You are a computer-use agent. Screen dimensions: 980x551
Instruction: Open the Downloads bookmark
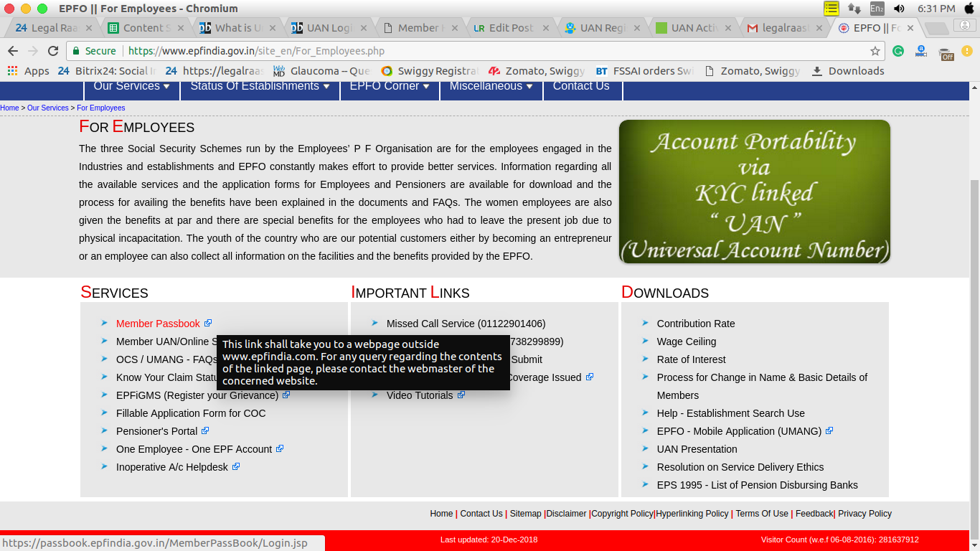[847, 71]
